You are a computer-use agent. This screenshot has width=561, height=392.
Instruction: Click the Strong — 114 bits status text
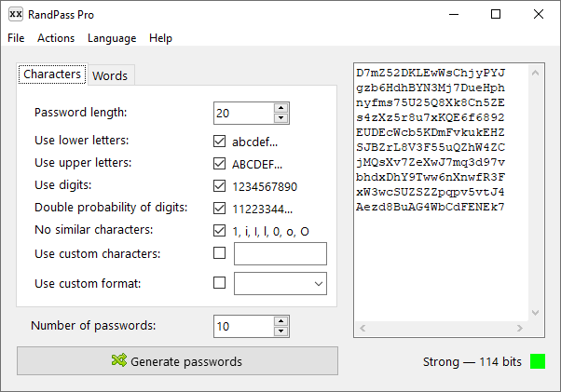point(472,361)
